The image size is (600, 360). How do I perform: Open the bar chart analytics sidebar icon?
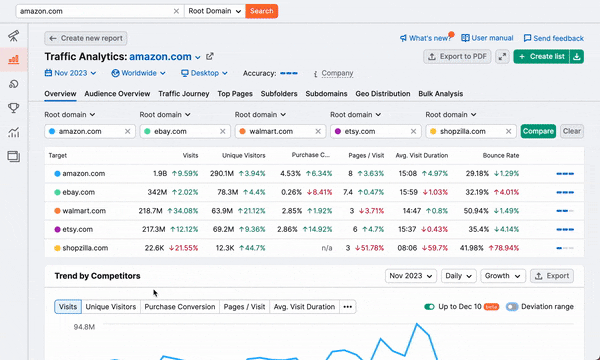tap(13, 60)
